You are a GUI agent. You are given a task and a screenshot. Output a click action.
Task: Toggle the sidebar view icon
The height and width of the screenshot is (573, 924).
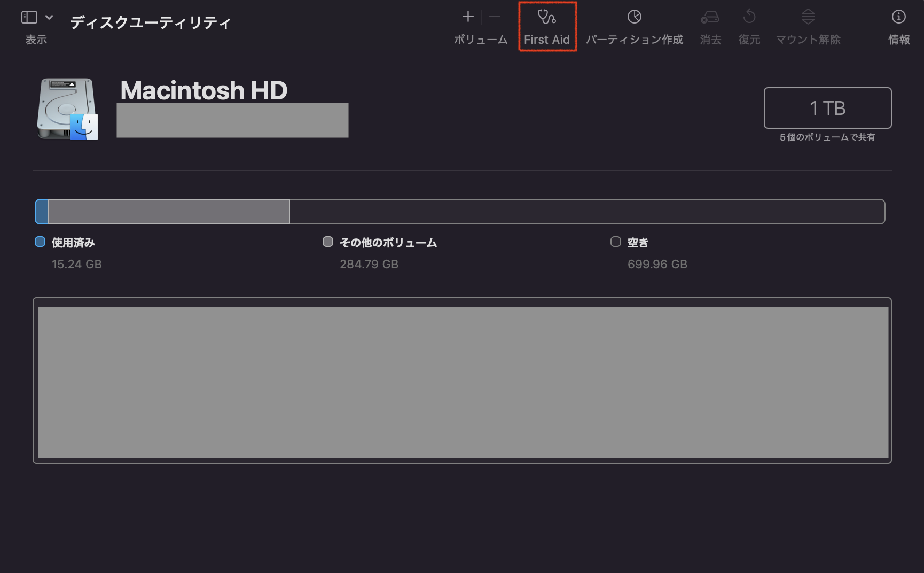click(29, 17)
